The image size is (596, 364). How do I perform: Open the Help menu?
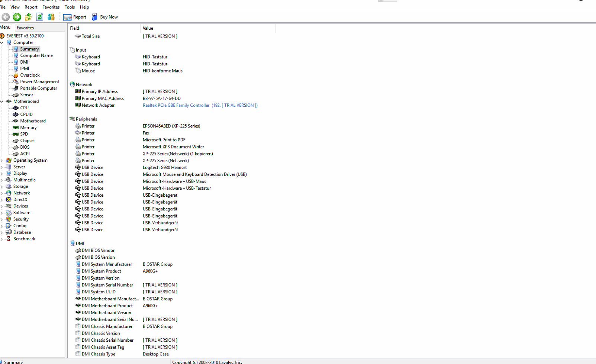pyautogui.click(x=84, y=7)
